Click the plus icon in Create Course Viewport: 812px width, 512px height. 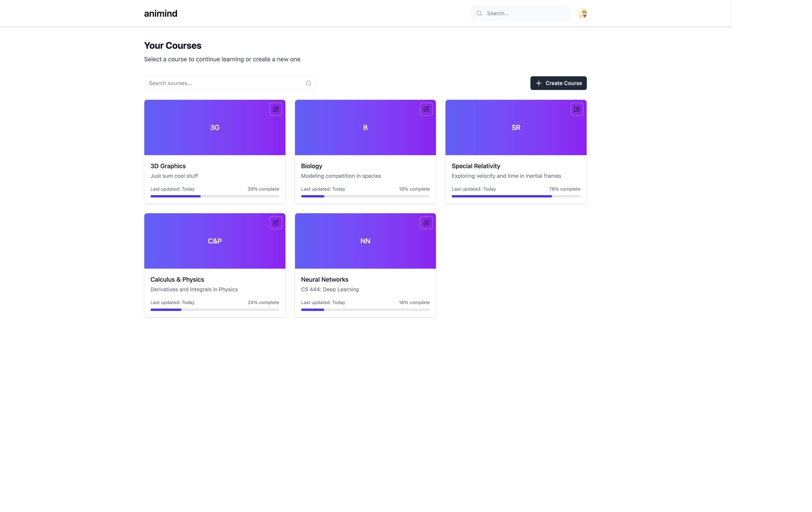539,83
